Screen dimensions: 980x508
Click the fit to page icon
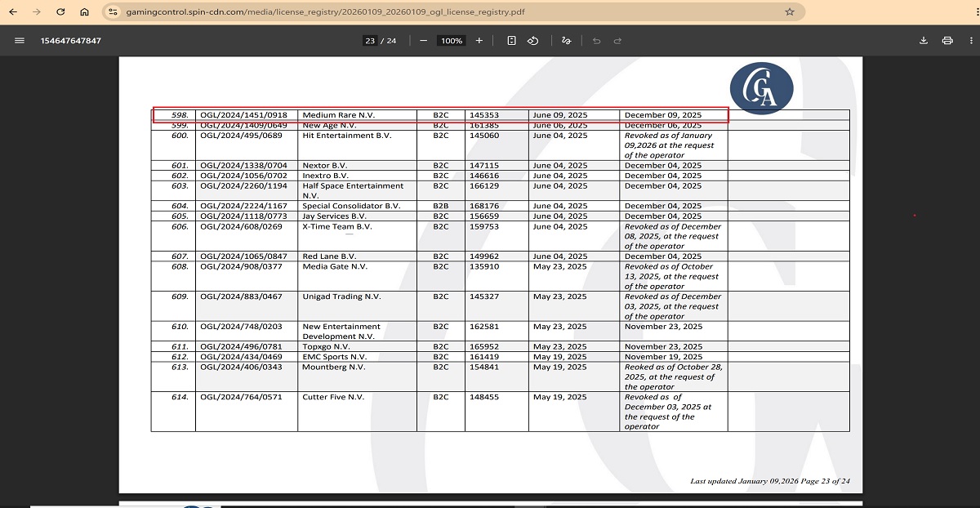coord(511,41)
